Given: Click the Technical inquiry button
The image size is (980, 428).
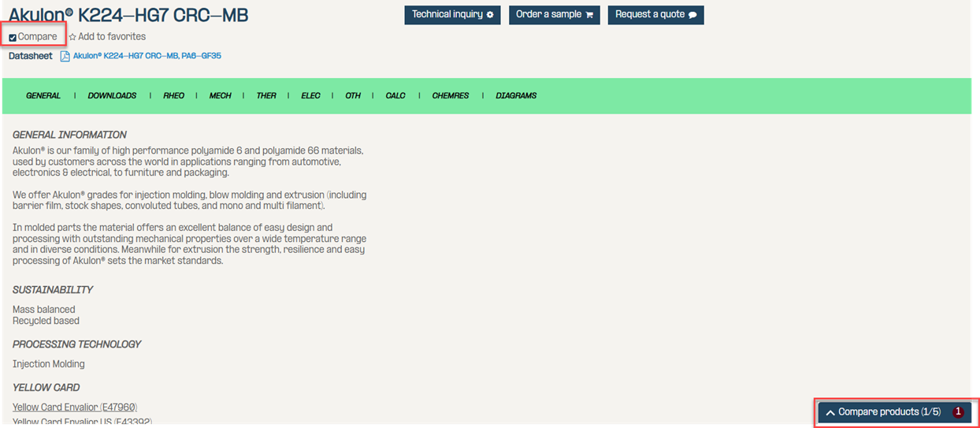Looking at the screenshot, I should (452, 15).
